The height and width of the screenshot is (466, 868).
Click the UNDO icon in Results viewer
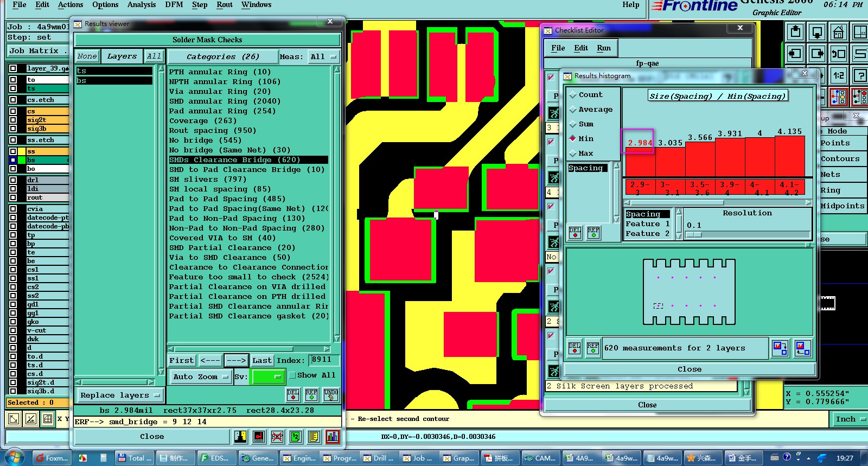(330, 394)
